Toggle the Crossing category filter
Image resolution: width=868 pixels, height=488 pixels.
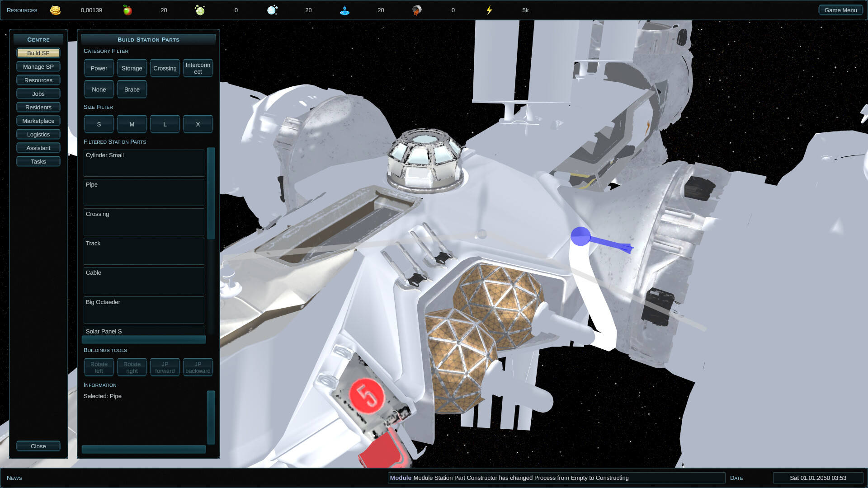(165, 68)
